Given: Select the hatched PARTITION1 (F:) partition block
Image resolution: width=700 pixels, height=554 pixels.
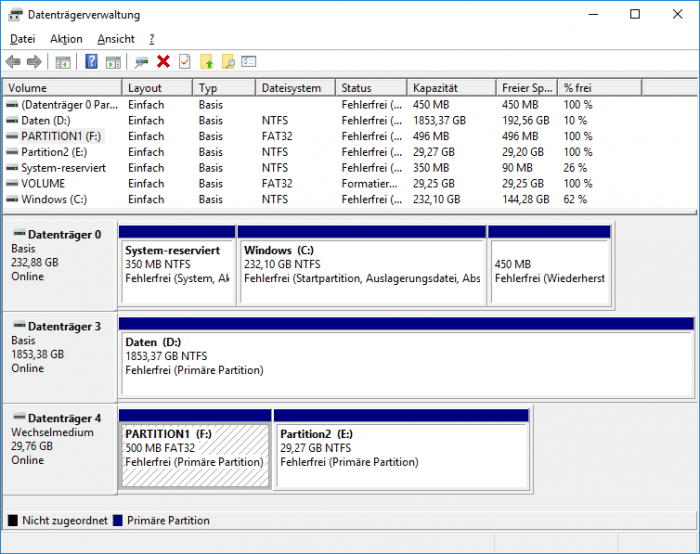Looking at the screenshot, I should click(x=195, y=449).
